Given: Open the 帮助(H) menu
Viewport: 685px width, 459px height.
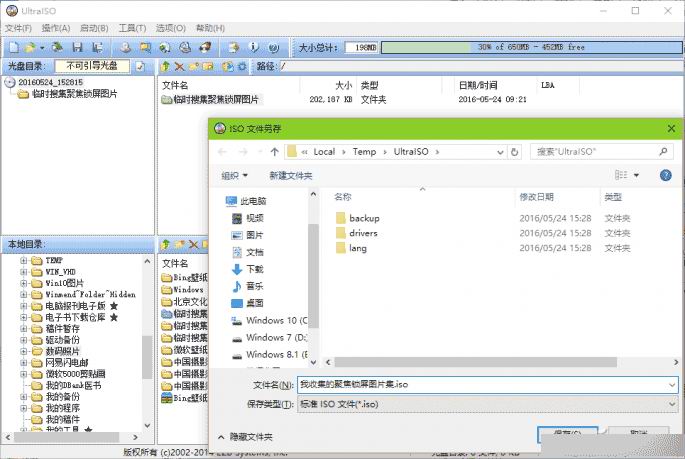Looking at the screenshot, I should pos(210,28).
